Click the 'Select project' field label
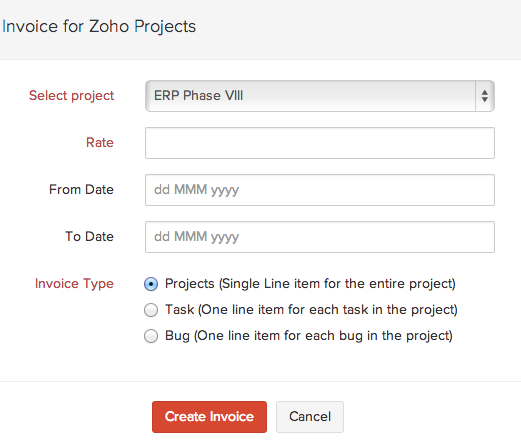Viewport: 521px width, 448px height. (71, 96)
